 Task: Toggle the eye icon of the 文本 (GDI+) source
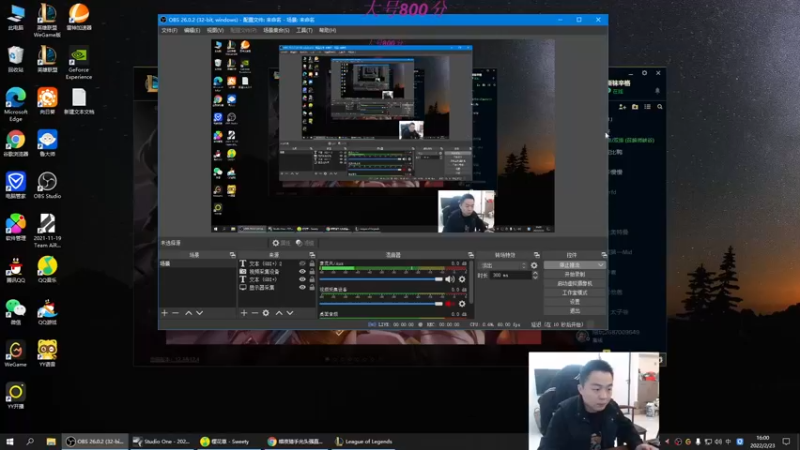coord(302,280)
